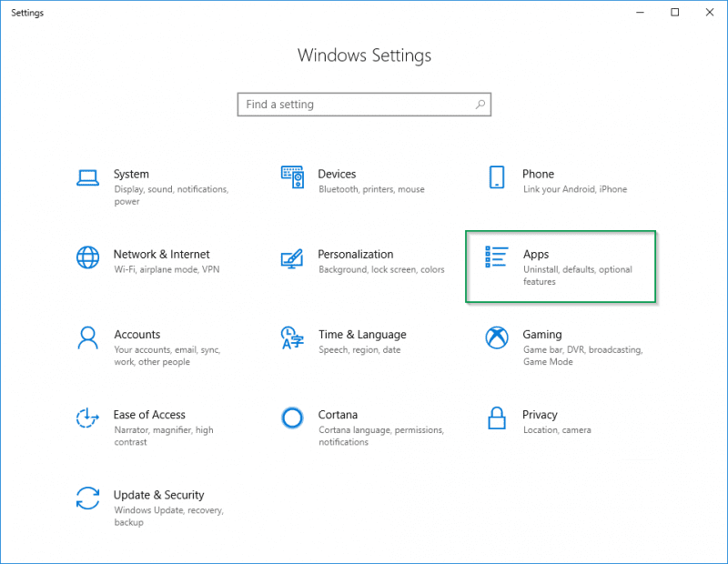Image resolution: width=728 pixels, height=564 pixels.
Task: Click the Settings title bar label
Action: click(27, 13)
